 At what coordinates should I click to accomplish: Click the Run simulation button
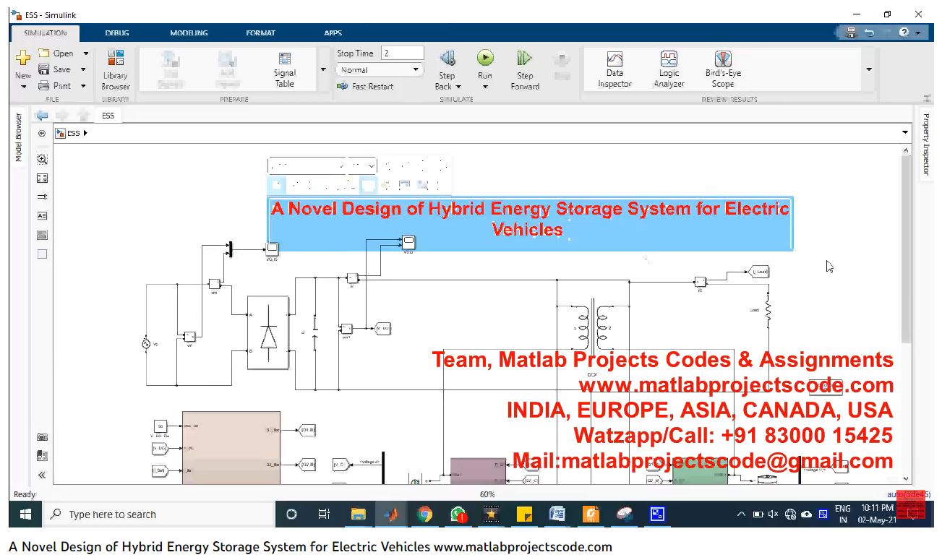(x=484, y=59)
